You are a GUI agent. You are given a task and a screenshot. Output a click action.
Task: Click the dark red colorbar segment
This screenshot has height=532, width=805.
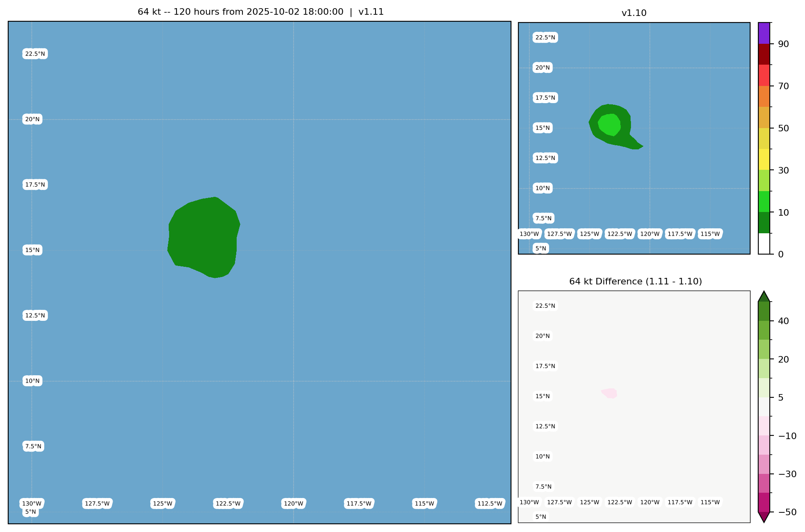764,54
